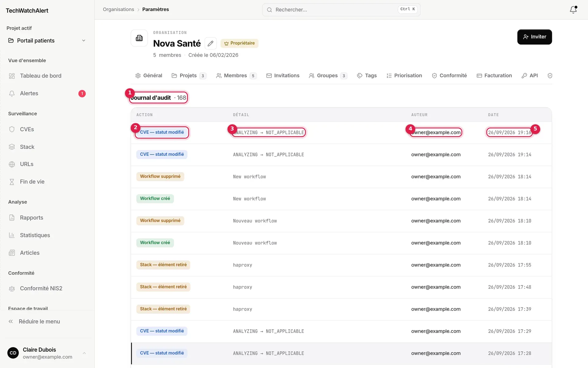Focus the Rechercher search field
Image resolution: width=588 pixels, height=368 pixels.
(341, 10)
